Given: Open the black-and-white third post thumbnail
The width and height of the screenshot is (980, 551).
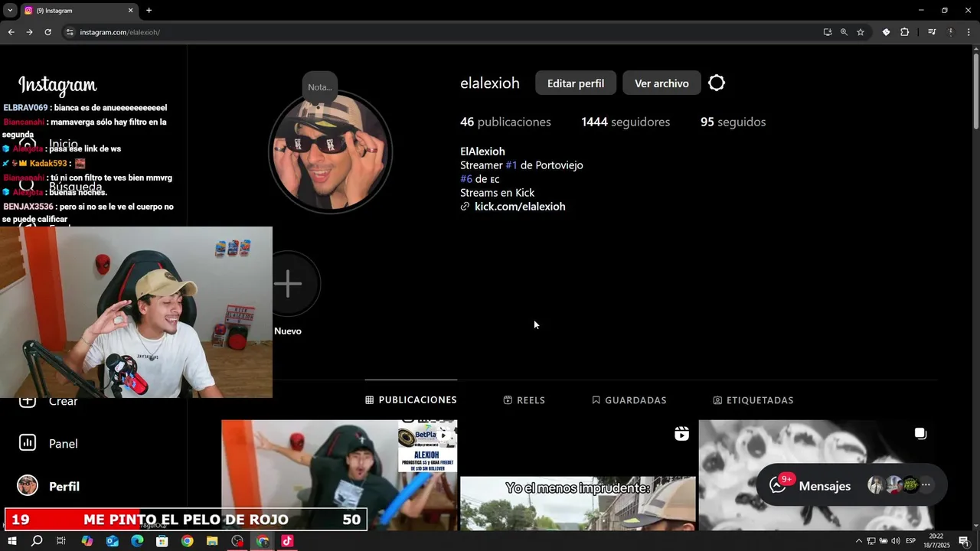Looking at the screenshot, I should 816,474.
